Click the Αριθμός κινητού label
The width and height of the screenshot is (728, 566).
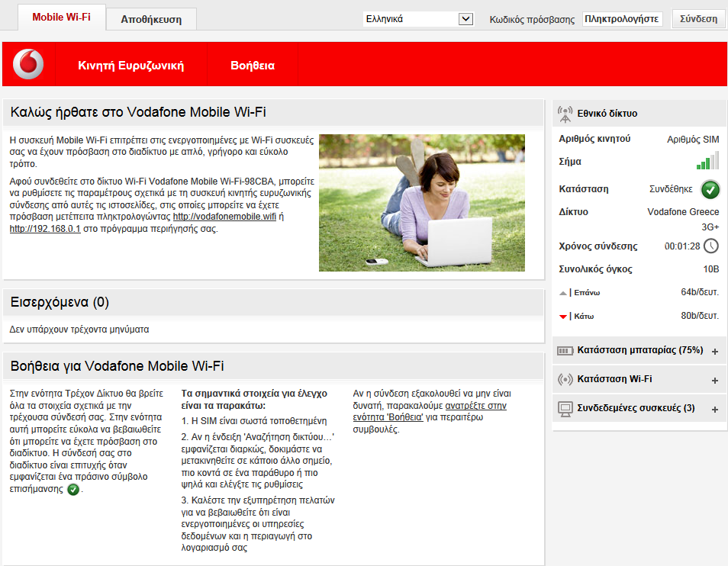click(594, 139)
